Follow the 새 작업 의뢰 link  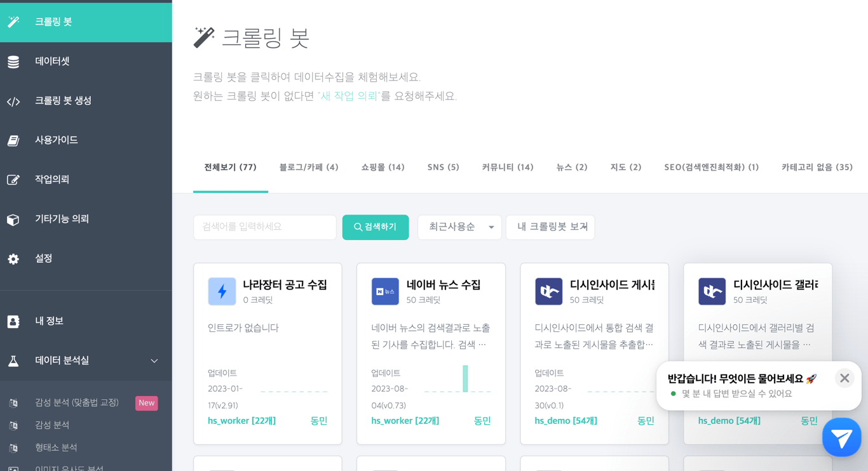[x=348, y=96]
